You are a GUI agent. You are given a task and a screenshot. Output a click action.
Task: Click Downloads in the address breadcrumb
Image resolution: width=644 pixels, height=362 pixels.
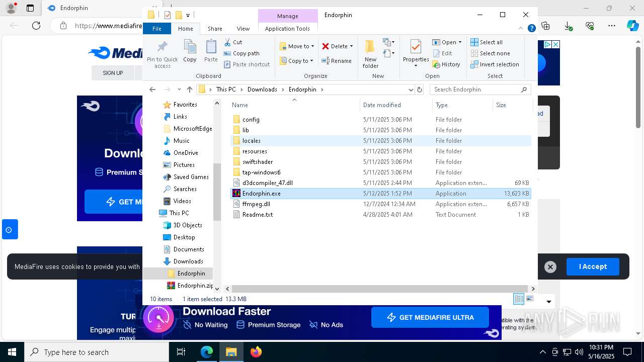pos(262,89)
